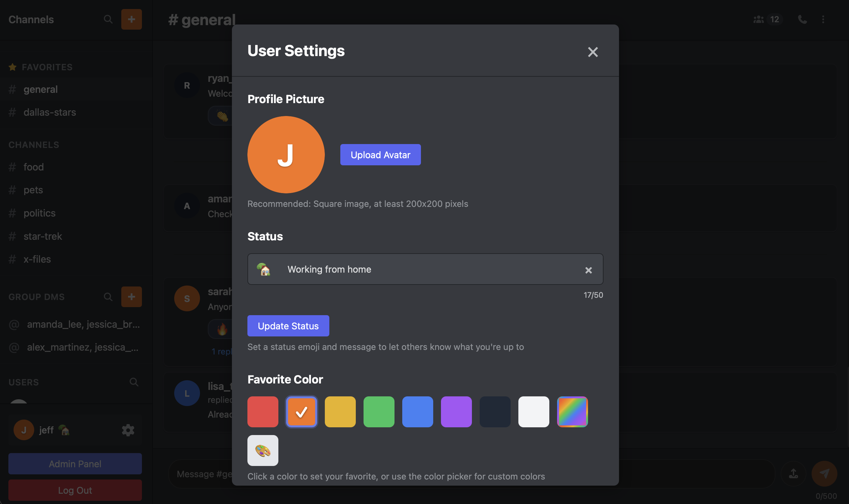Click the Log Out button
The height and width of the screenshot is (504, 849).
[x=75, y=490]
